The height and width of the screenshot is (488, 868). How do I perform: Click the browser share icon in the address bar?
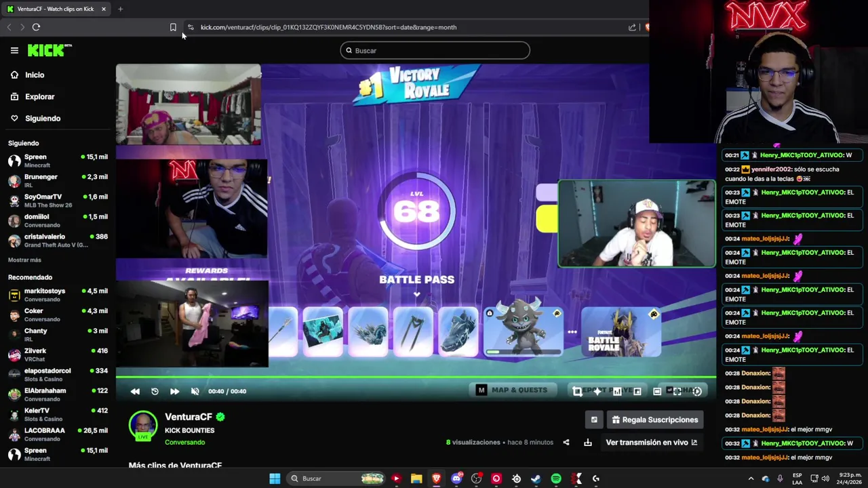pos(632,27)
